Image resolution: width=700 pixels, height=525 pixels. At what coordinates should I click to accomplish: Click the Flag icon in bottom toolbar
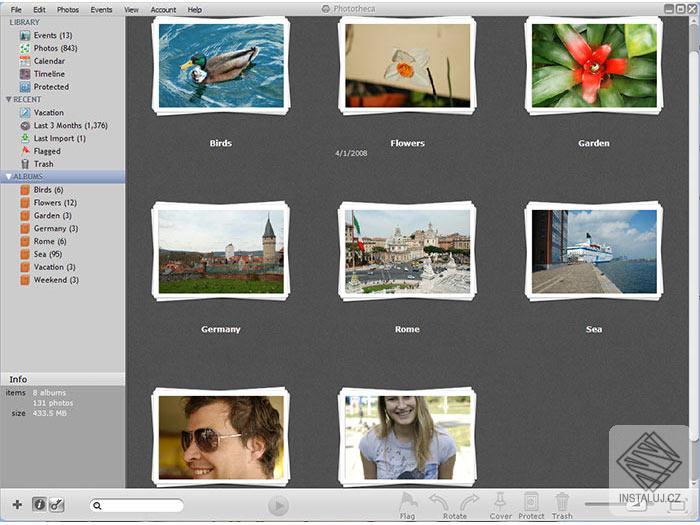pos(407,502)
